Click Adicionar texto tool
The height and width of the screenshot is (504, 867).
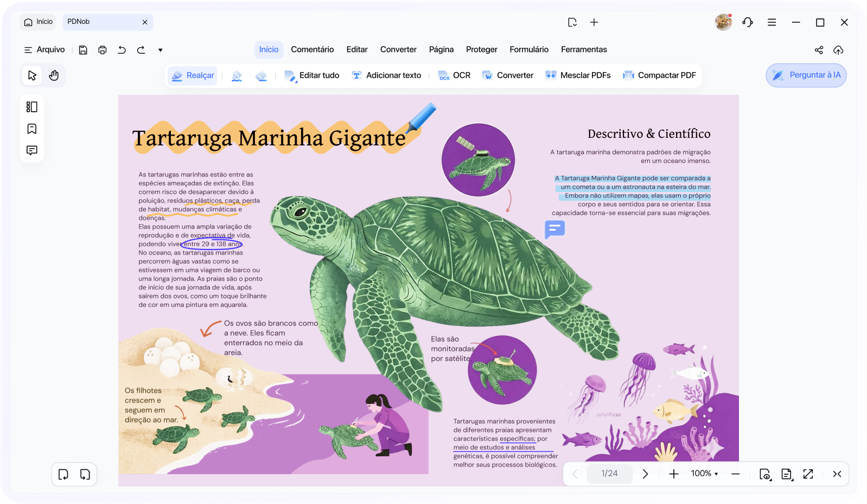(x=386, y=75)
